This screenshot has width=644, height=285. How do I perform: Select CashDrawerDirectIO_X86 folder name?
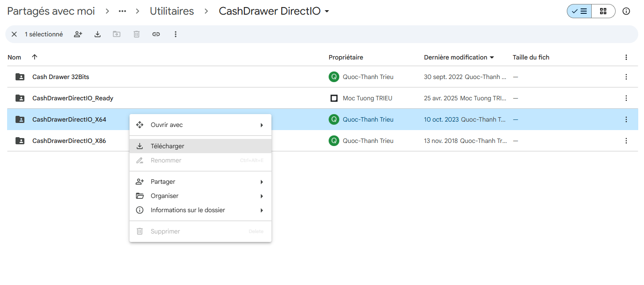[69, 141]
